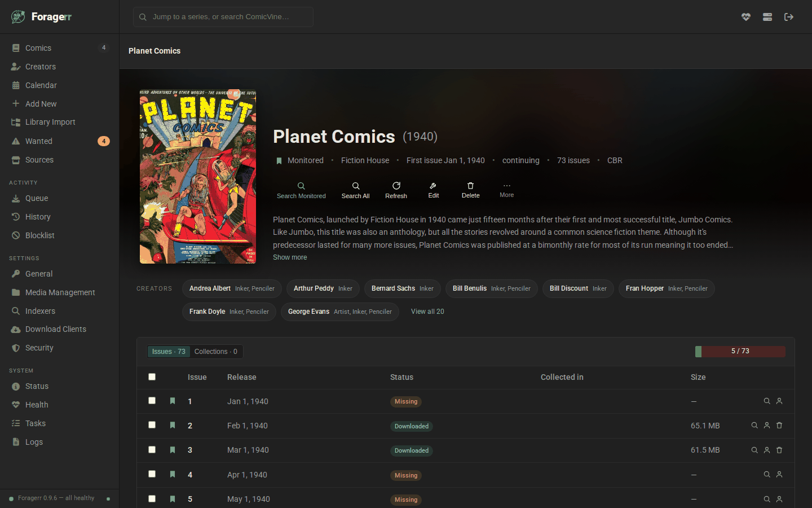Go to Library Import page
This screenshot has height=508, width=812.
pos(59,122)
